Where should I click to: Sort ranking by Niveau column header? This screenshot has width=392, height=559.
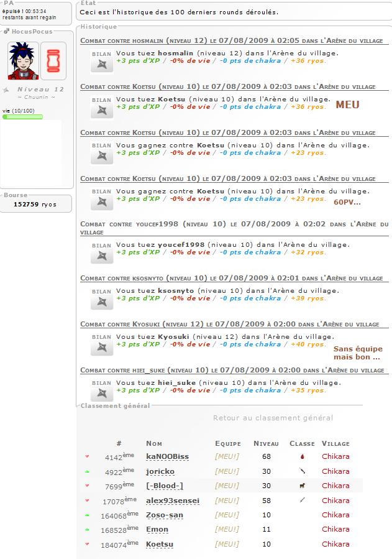click(x=266, y=443)
